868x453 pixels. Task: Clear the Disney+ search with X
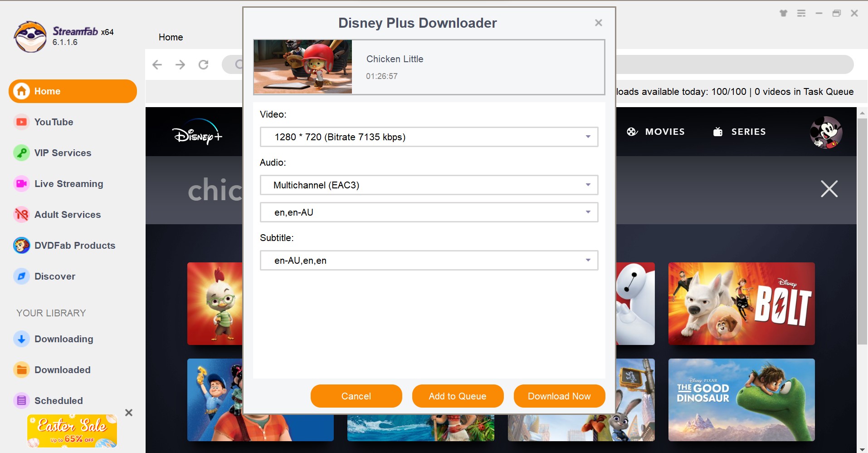(829, 189)
